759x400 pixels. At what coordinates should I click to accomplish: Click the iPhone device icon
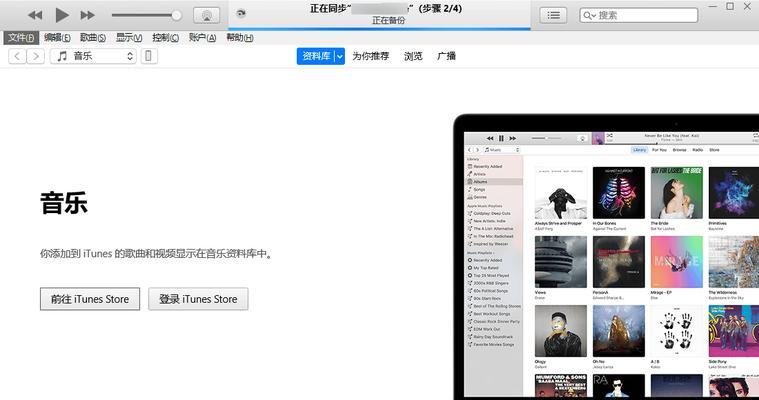coord(149,56)
